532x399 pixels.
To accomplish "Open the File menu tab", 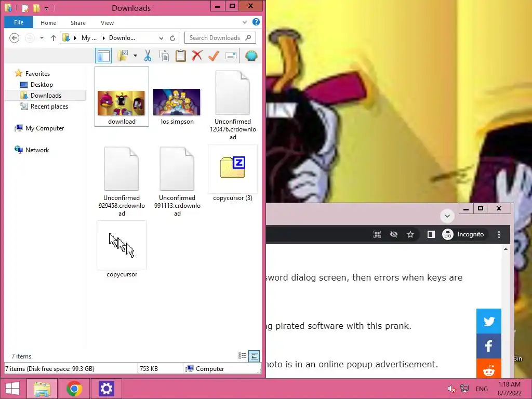I will coord(19,22).
